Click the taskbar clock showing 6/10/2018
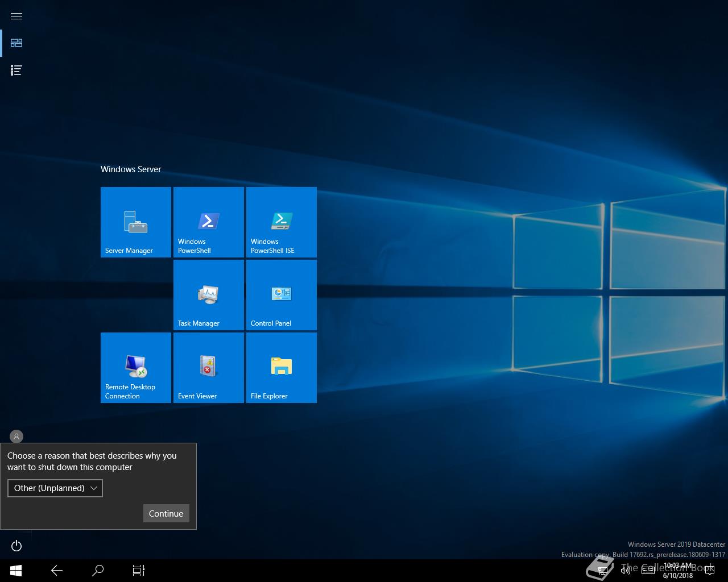Screen dimensions: 728x582 pyautogui.click(x=678, y=571)
